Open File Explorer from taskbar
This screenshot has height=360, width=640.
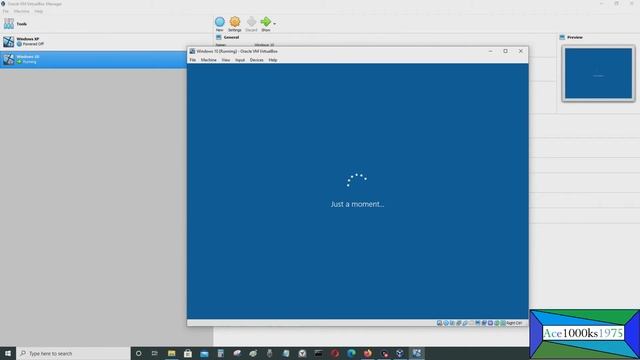[171, 353]
